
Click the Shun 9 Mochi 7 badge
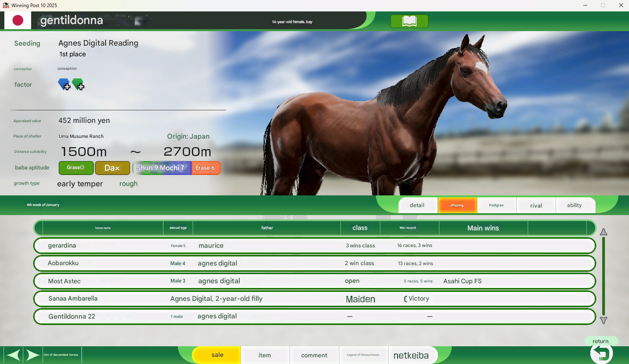click(x=162, y=168)
